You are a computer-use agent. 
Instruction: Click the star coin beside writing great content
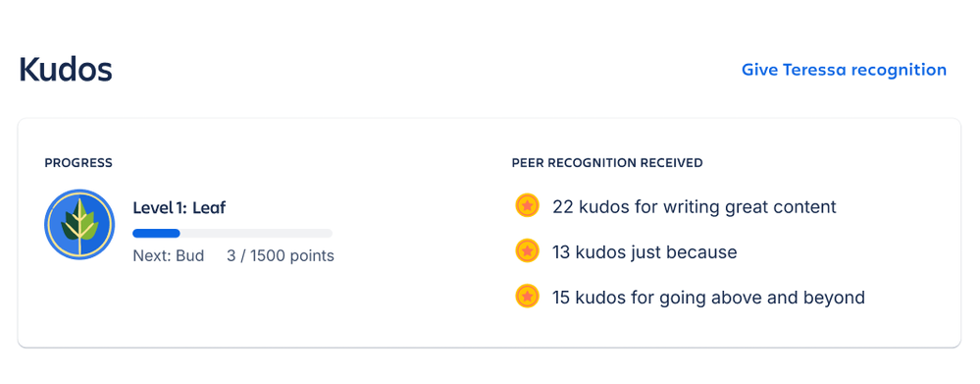[527, 205]
